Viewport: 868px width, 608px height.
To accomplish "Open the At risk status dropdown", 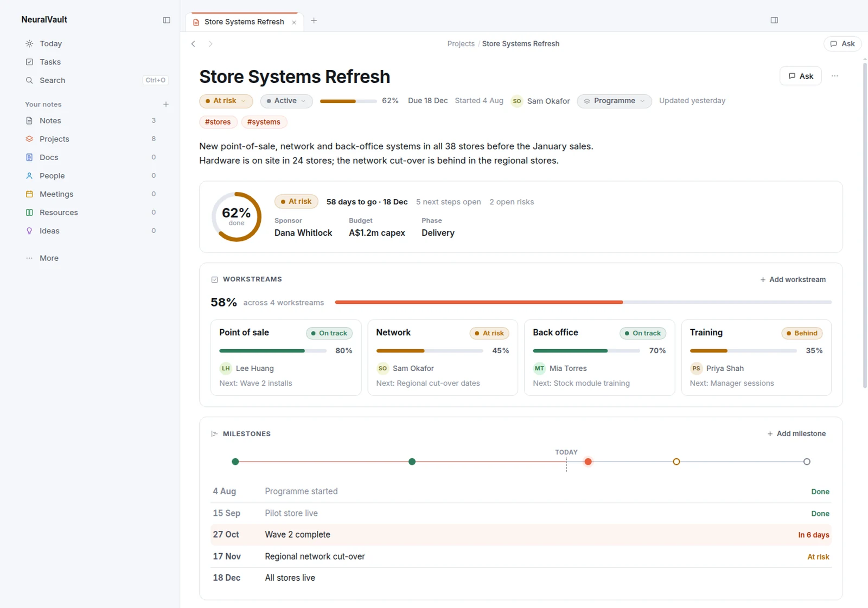I will coord(226,101).
